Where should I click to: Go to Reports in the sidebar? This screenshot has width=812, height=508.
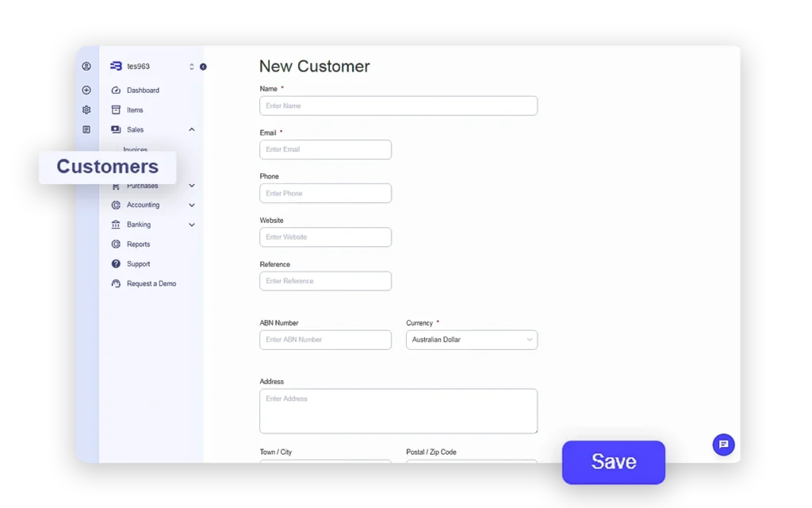138,244
